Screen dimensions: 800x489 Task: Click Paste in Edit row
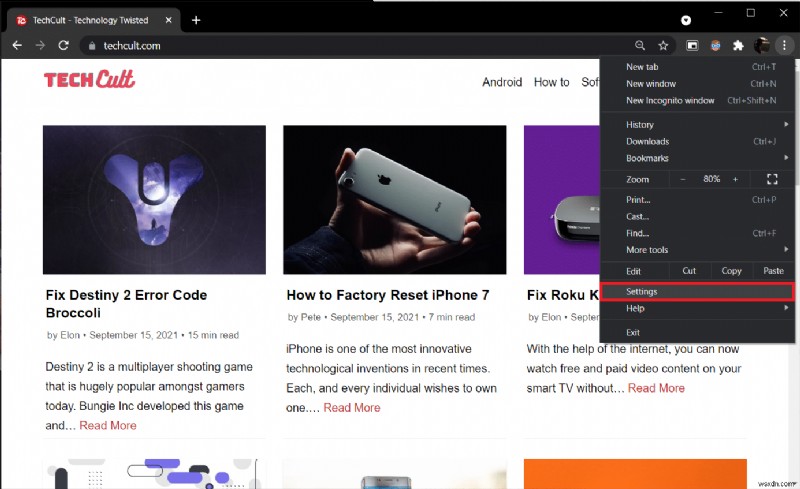pos(773,271)
